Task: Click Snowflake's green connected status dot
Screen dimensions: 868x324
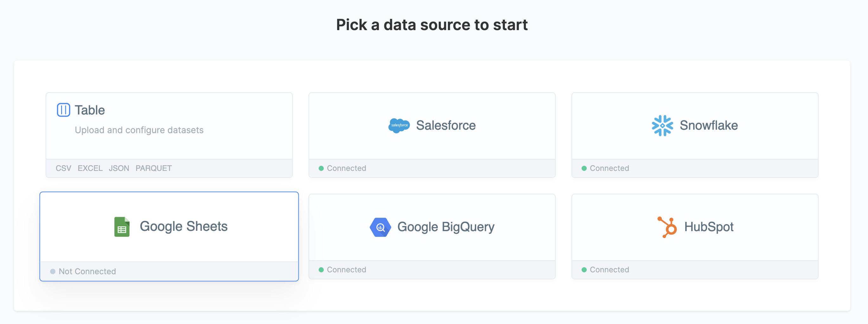Action: pyautogui.click(x=584, y=168)
